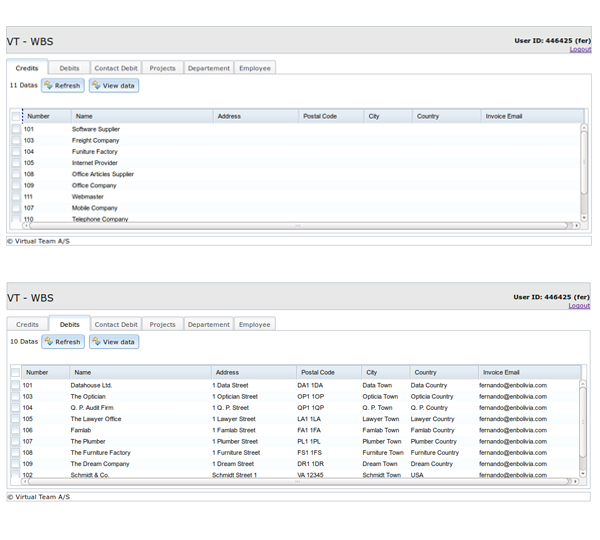Tick checkbox for Internet Provider row
This screenshot has width=600, height=540.
coord(16,163)
